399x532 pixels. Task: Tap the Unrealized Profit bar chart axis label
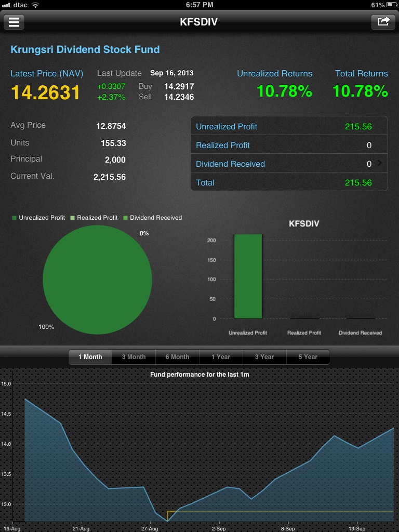coord(248,333)
